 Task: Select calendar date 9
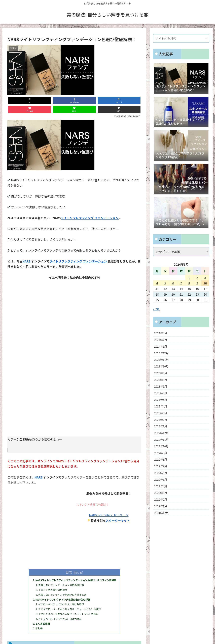tap(197, 283)
